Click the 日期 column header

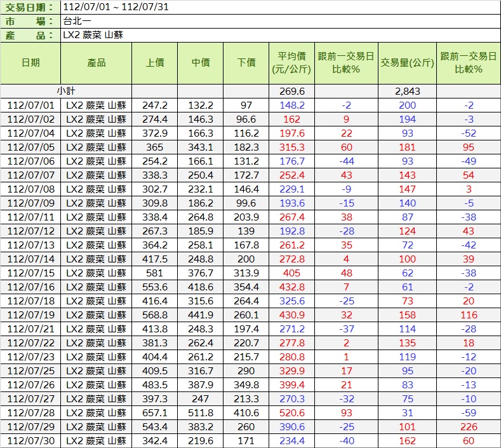tap(30, 62)
